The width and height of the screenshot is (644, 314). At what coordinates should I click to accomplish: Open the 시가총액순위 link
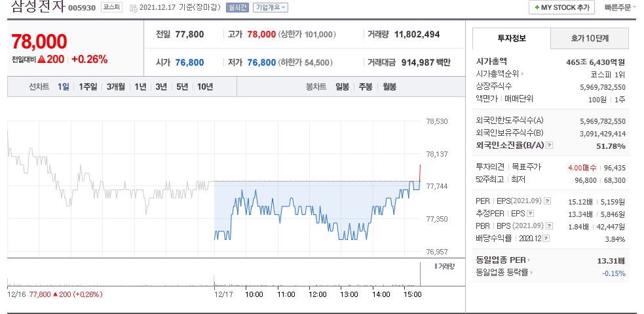497,74
